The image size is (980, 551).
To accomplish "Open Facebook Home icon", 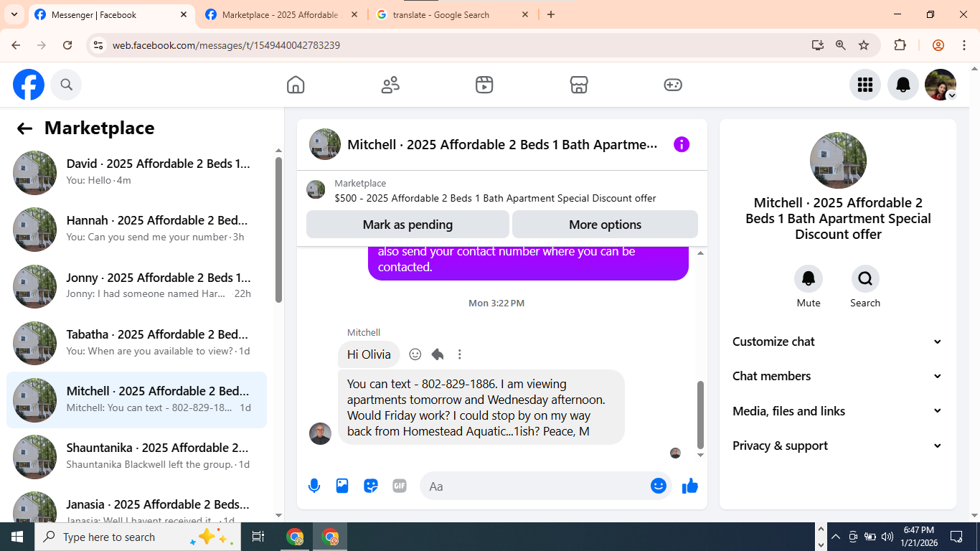I will [x=296, y=85].
